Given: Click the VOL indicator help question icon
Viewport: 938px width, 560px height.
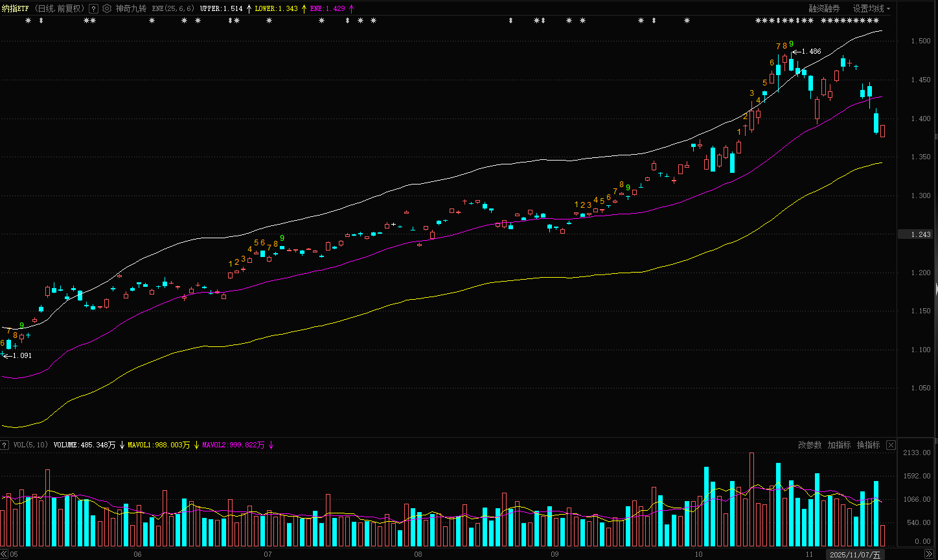Looking at the screenshot, I should point(5,445).
